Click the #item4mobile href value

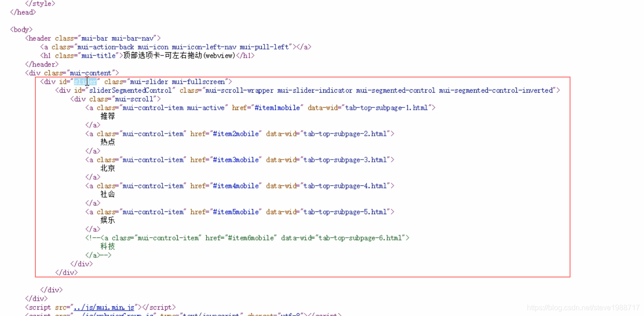coord(235,186)
